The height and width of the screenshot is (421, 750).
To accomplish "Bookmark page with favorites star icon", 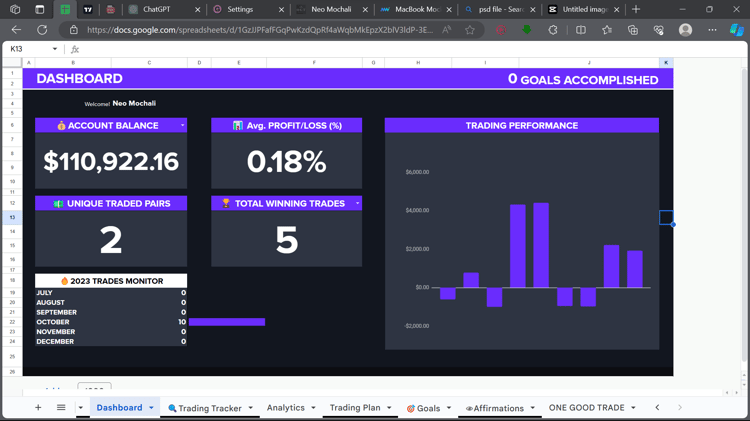I will (470, 30).
